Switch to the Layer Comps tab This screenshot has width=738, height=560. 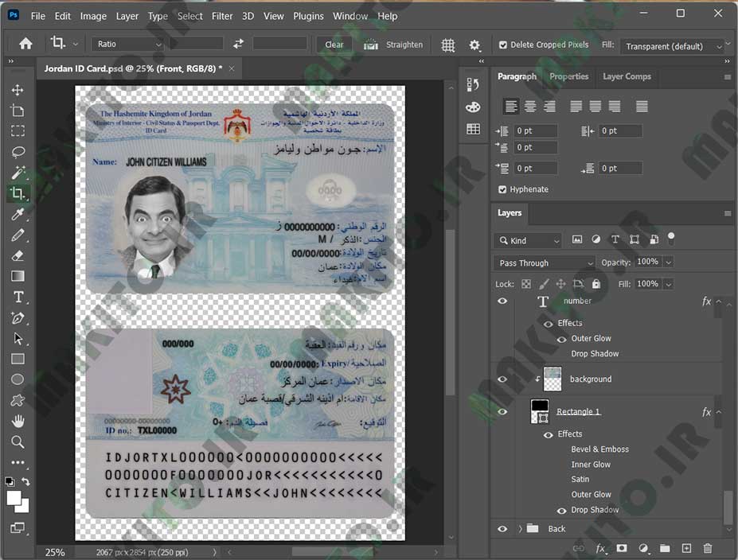[x=627, y=76]
